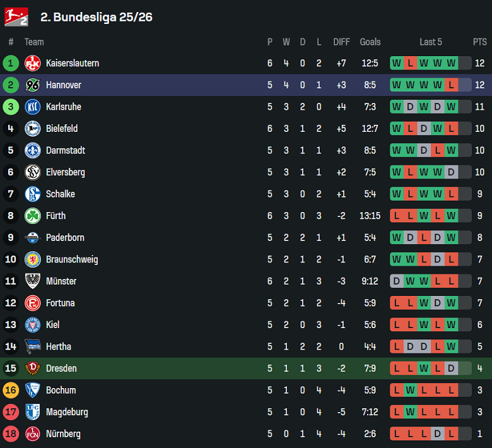Click the Schalke club crest
The height and width of the screenshot is (448, 492).
tap(33, 194)
